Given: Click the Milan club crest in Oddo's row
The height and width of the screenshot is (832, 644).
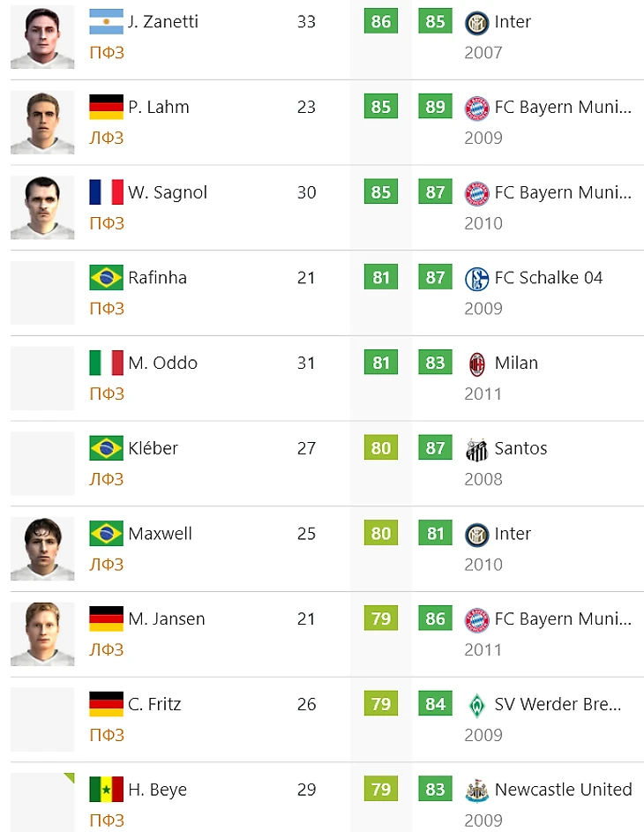Looking at the screenshot, I should (476, 364).
